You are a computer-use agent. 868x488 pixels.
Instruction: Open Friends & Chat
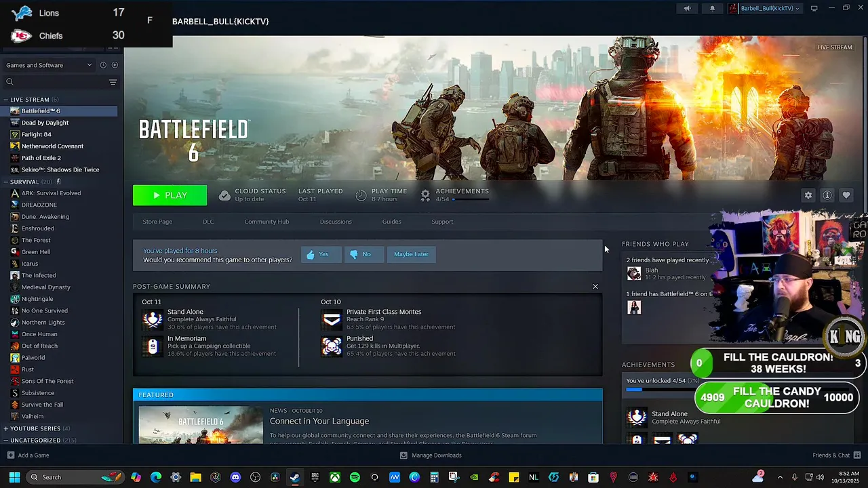point(836,455)
